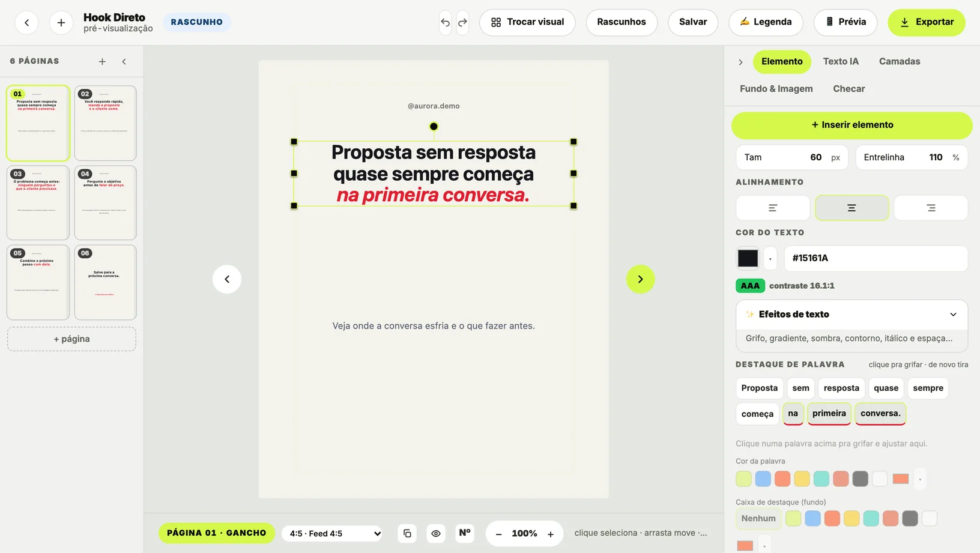
Task: Click the duplicate page icon in bottom bar
Action: 407,533
